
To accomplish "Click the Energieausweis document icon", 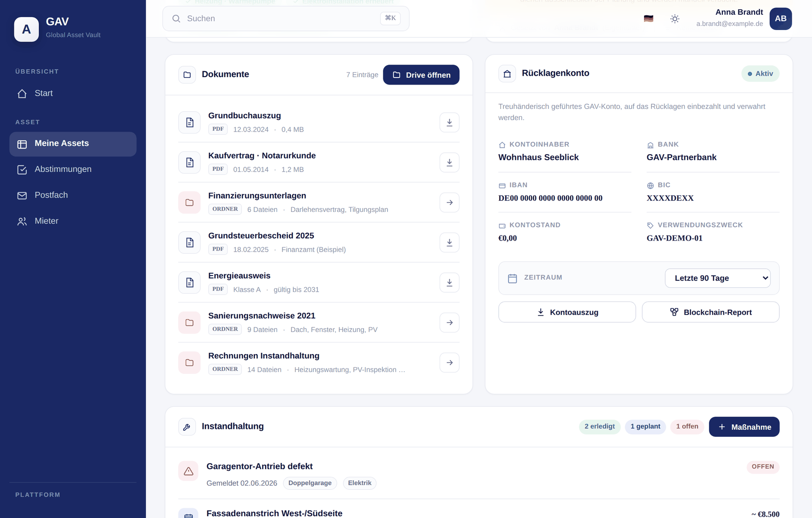I will pos(190,283).
